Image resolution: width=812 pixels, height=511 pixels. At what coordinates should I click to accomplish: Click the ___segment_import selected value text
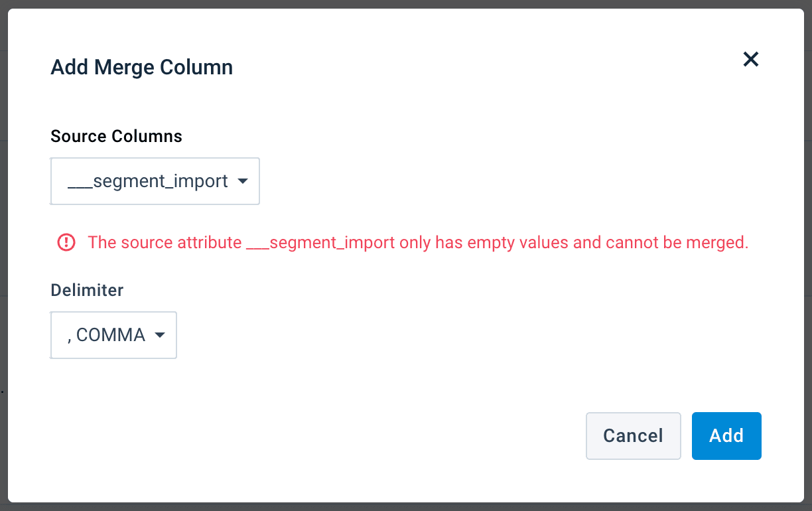tap(147, 181)
